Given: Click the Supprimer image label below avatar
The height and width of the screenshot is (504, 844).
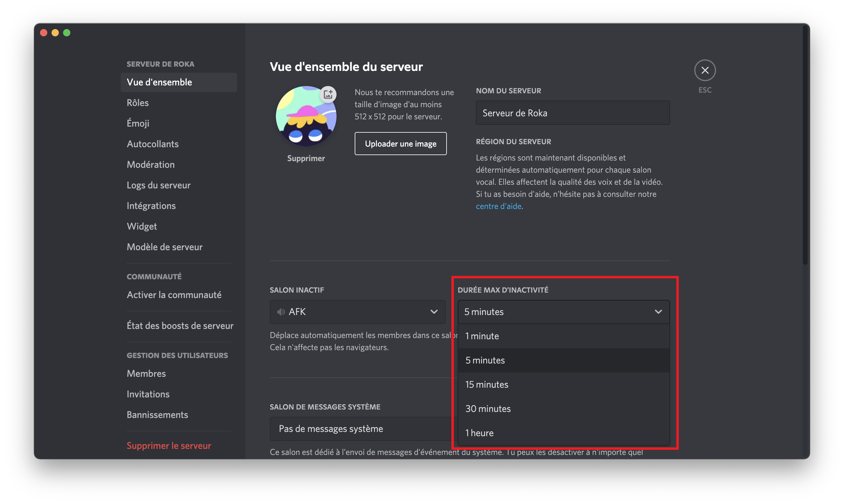Looking at the screenshot, I should (x=306, y=158).
